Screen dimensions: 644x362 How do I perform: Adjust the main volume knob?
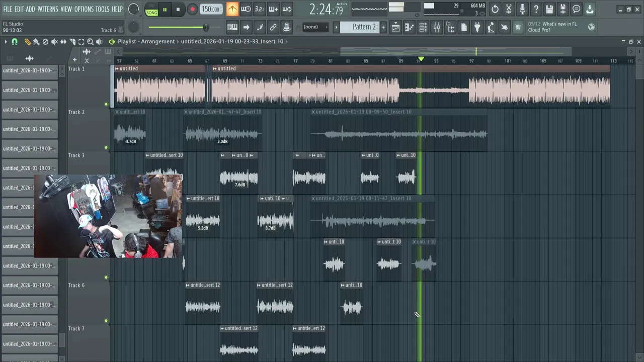[x=134, y=9]
